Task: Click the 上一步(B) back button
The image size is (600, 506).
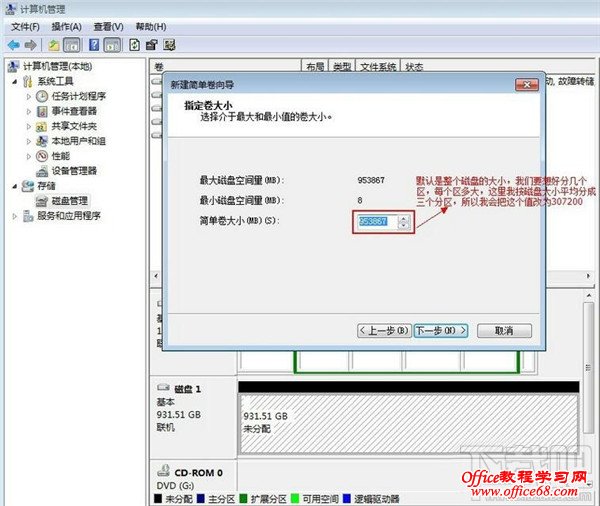Action: [x=385, y=330]
